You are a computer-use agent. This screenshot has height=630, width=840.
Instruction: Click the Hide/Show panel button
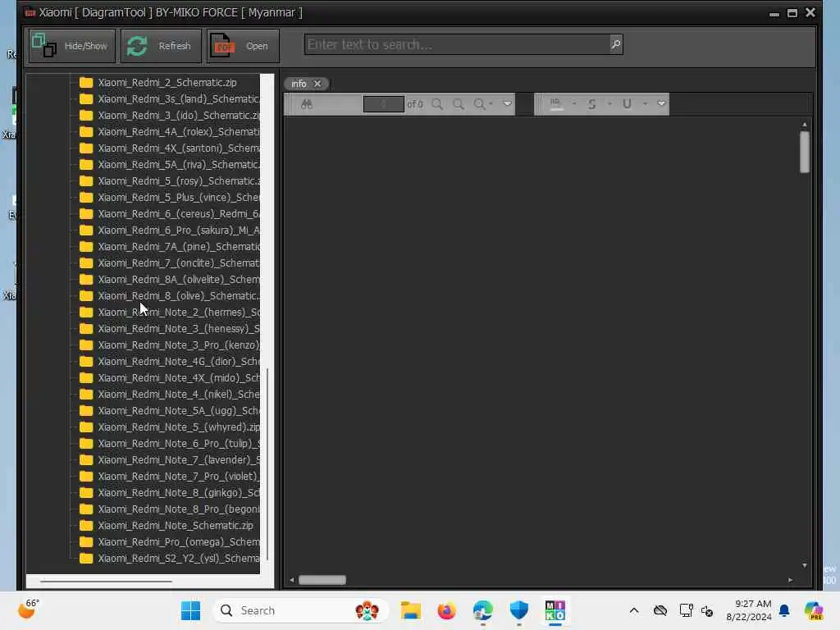72,46
